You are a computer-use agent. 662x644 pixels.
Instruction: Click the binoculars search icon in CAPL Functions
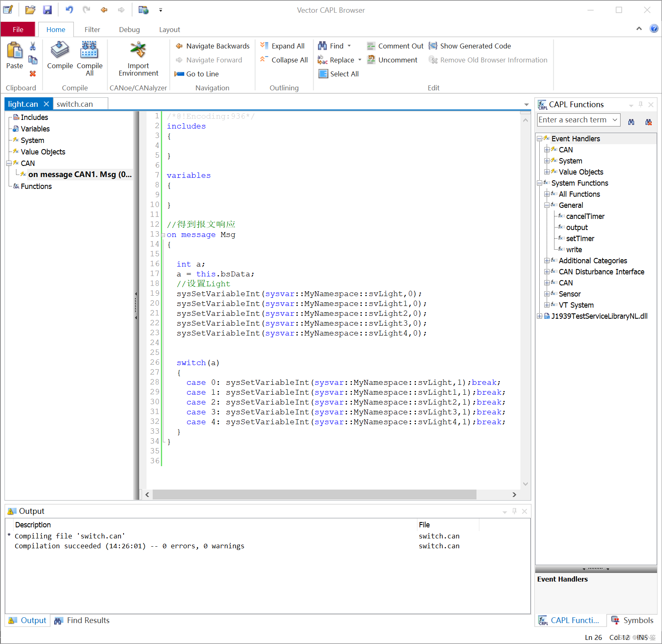[631, 122]
